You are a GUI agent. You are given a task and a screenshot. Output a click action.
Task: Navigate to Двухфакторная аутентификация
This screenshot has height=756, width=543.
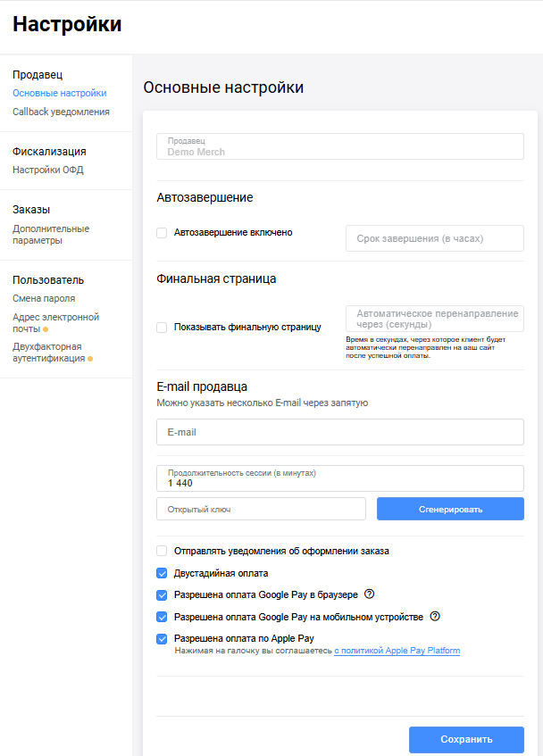(x=47, y=352)
